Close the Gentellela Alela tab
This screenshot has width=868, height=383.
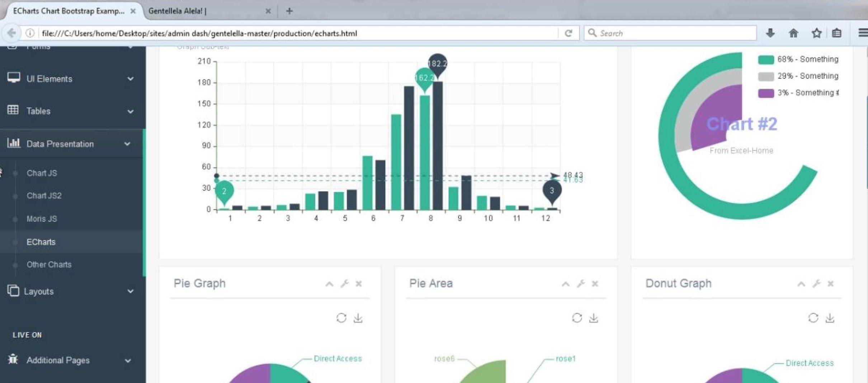(x=268, y=11)
